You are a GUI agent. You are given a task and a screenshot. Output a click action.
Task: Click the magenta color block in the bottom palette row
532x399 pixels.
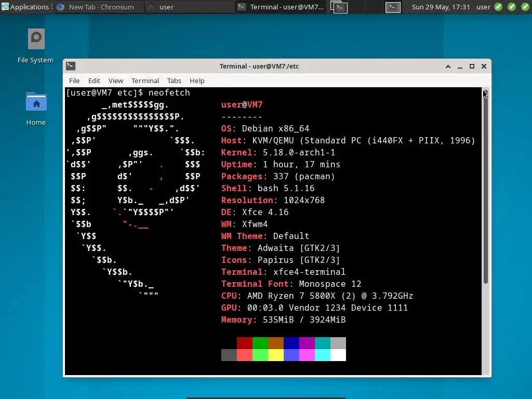tap(307, 355)
